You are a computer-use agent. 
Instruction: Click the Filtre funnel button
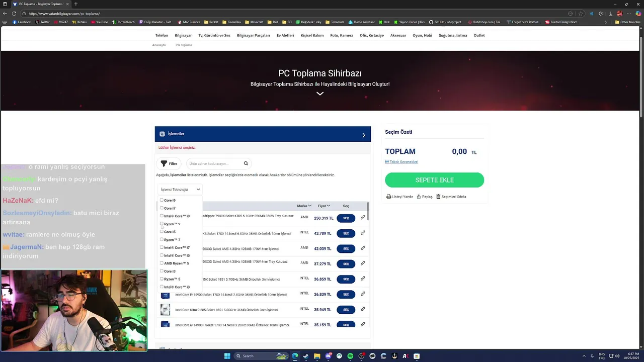[x=169, y=163]
